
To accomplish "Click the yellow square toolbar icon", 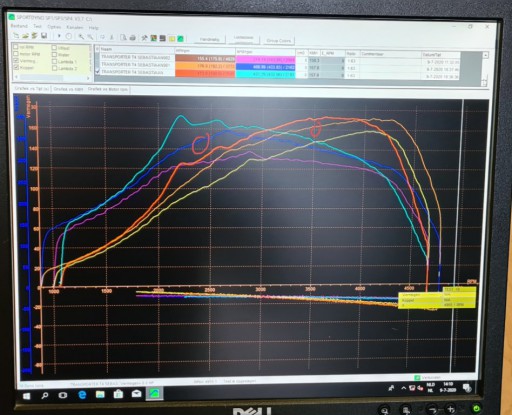I will pos(172,39).
